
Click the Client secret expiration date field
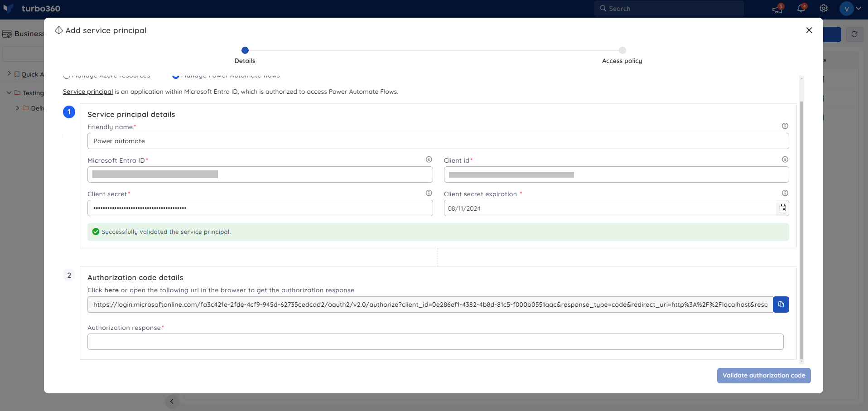coord(610,208)
